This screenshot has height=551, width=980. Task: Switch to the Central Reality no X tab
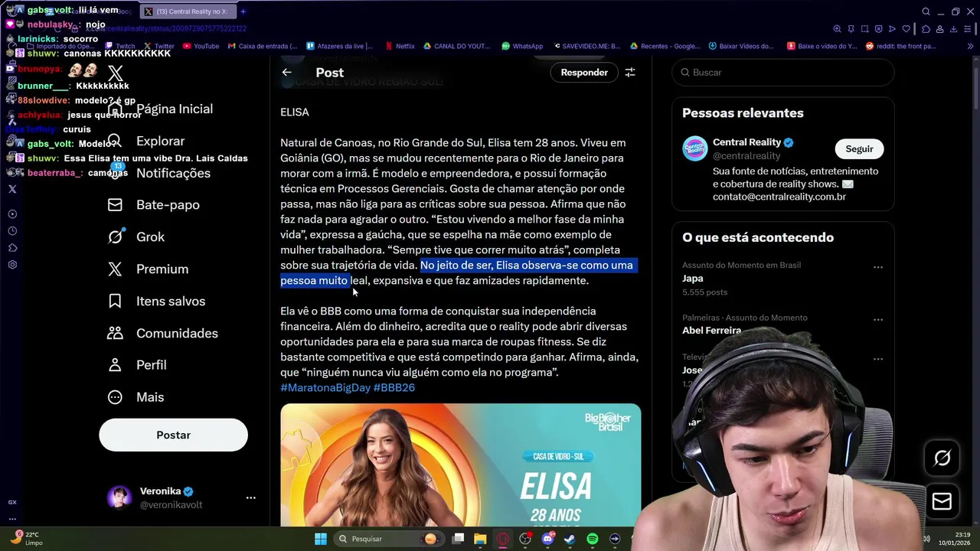tap(188, 11)
